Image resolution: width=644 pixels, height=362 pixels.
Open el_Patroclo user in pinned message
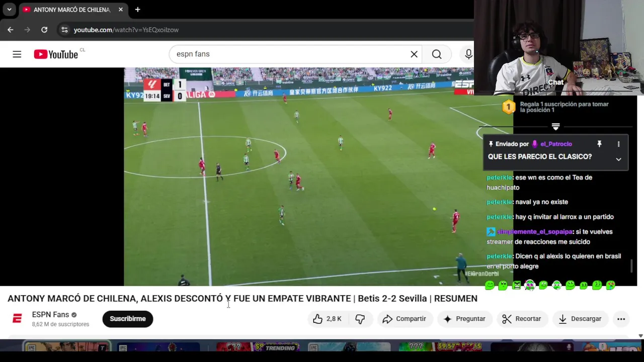556,144
